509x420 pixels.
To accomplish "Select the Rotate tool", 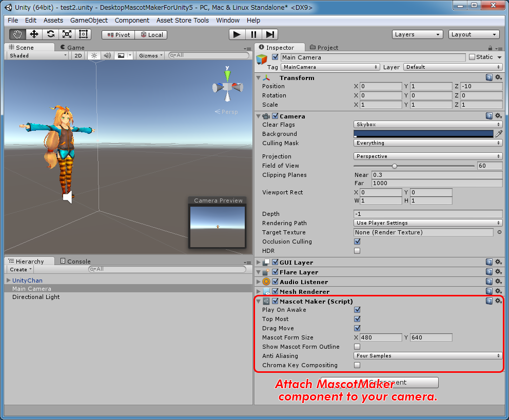I will 51,34.
